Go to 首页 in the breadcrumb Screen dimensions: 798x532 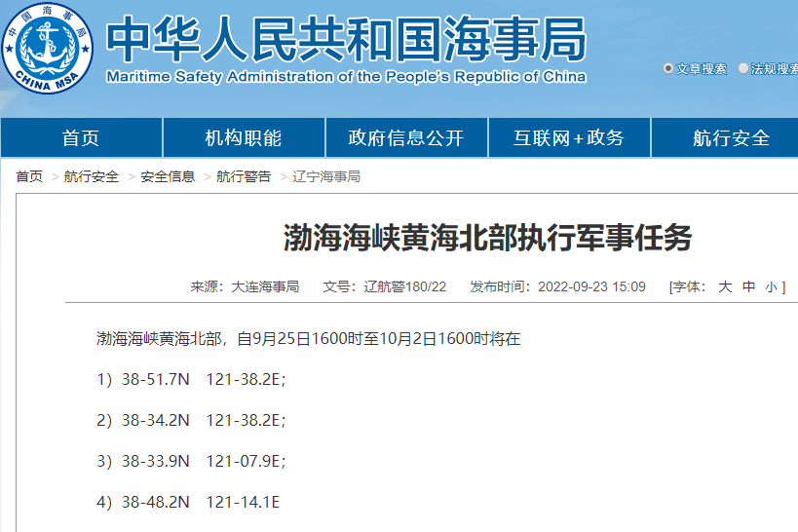tap(29, 176)
